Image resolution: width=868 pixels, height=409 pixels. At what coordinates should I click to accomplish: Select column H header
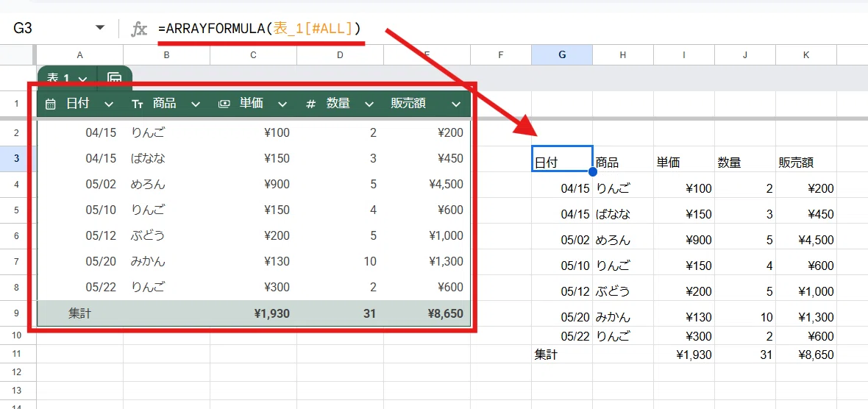pos(623,54)
